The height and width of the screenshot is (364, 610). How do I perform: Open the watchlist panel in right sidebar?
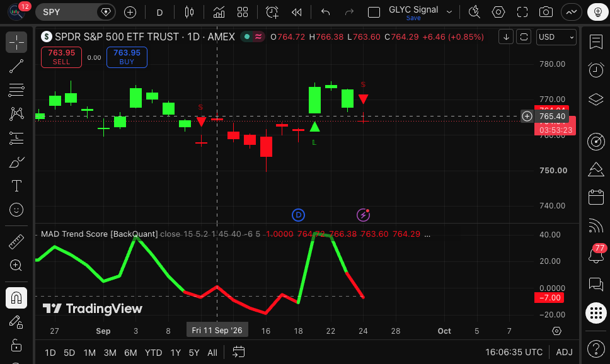click(x=596, y=42)
